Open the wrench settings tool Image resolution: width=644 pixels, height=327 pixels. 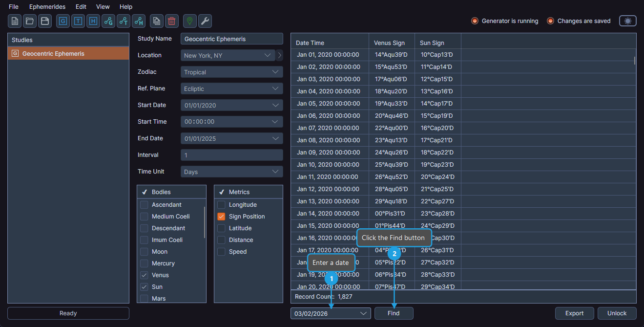coord(205,21)
